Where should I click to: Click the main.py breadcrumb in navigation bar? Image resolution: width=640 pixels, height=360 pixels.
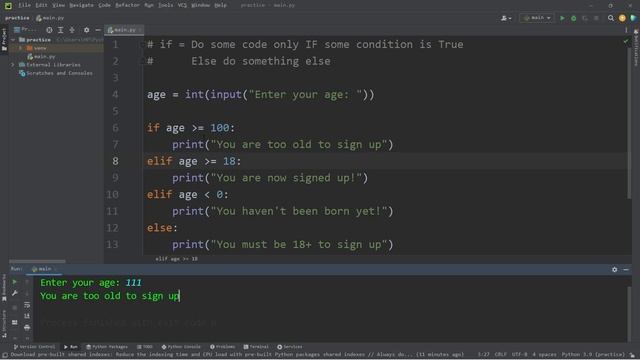coord(50,18)
